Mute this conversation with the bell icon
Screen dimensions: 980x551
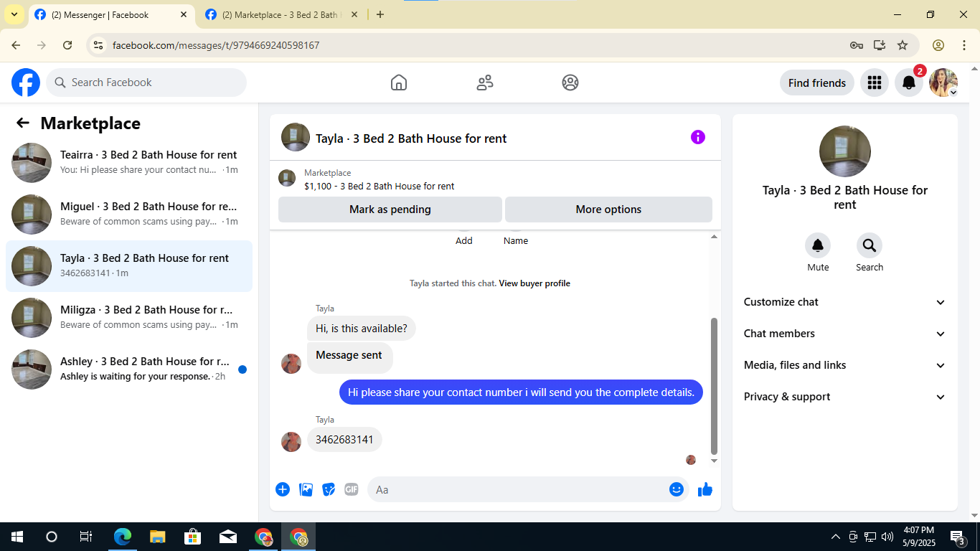pyautogui.click(x=818, y=246)
